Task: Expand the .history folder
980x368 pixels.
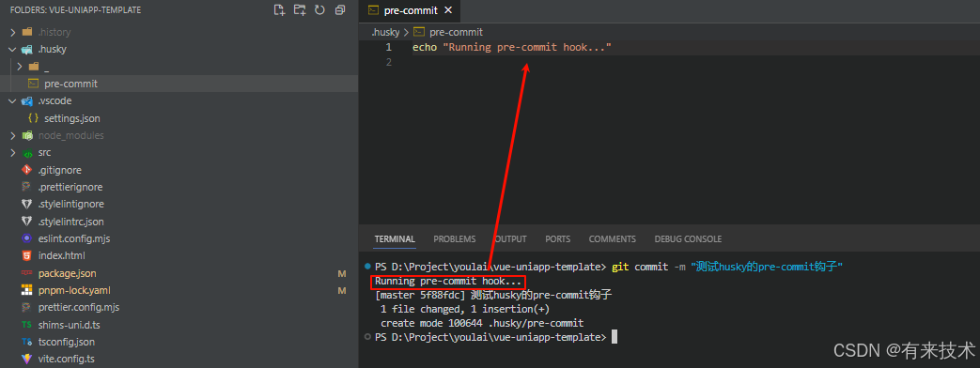Action: pyautogui.click(x=13, y=32)
